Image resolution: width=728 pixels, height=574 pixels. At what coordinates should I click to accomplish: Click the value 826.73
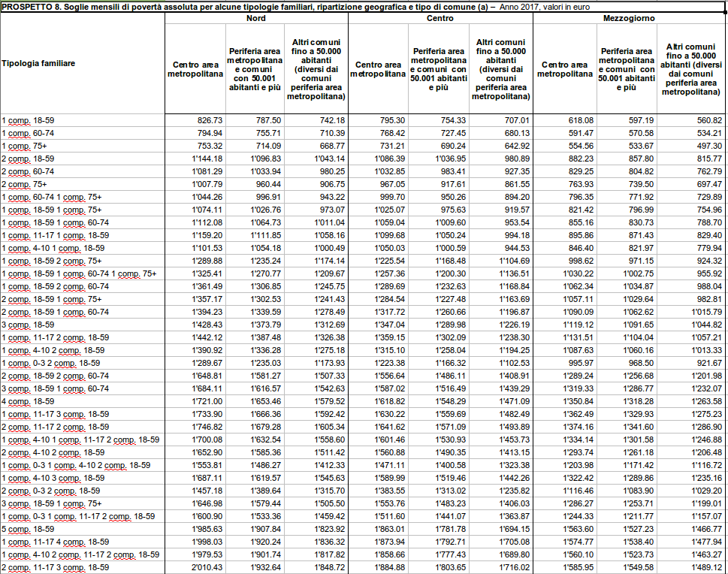pyautogui.click(x=210, y=120)
